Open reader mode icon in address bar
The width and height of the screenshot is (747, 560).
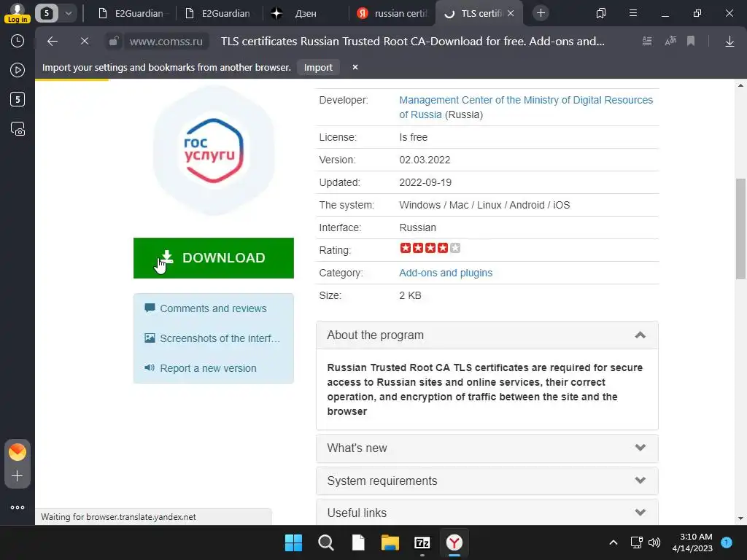[x=647, y=42]
